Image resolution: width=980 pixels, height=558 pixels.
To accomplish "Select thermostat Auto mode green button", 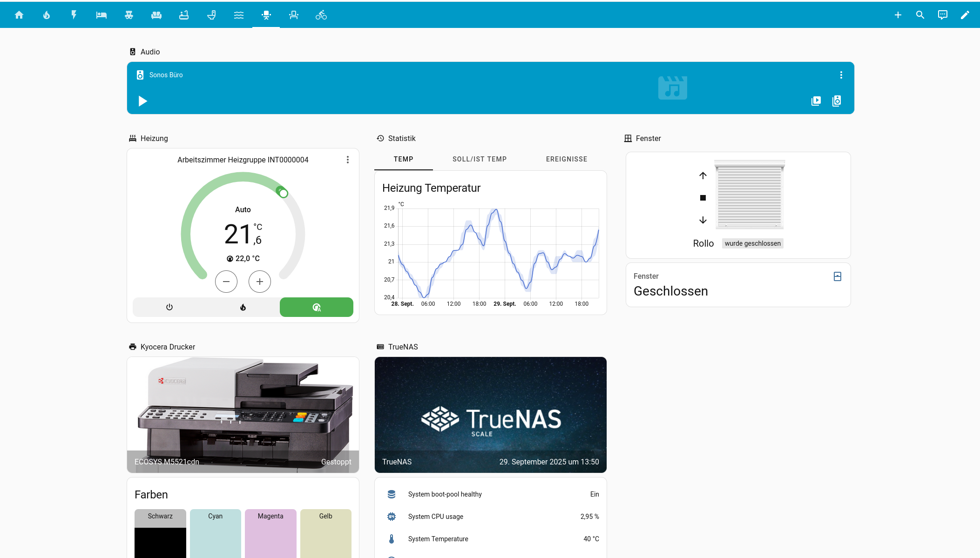I will 317,307.
